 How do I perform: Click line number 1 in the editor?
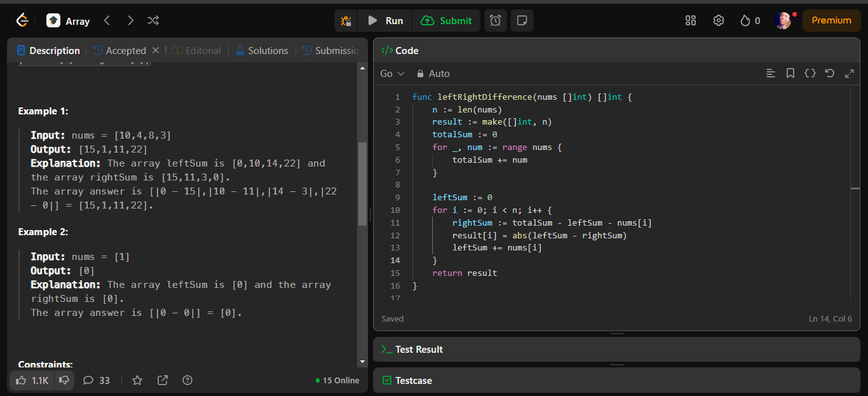pos(397,97)
